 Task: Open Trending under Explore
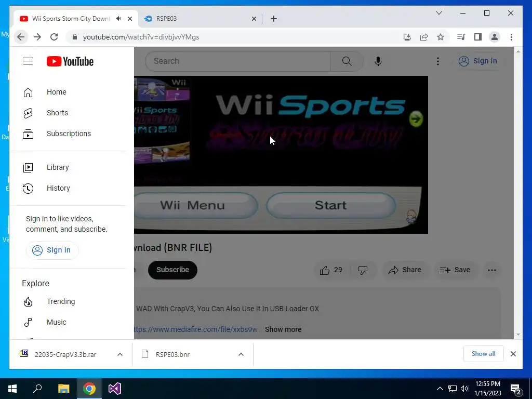68,301
